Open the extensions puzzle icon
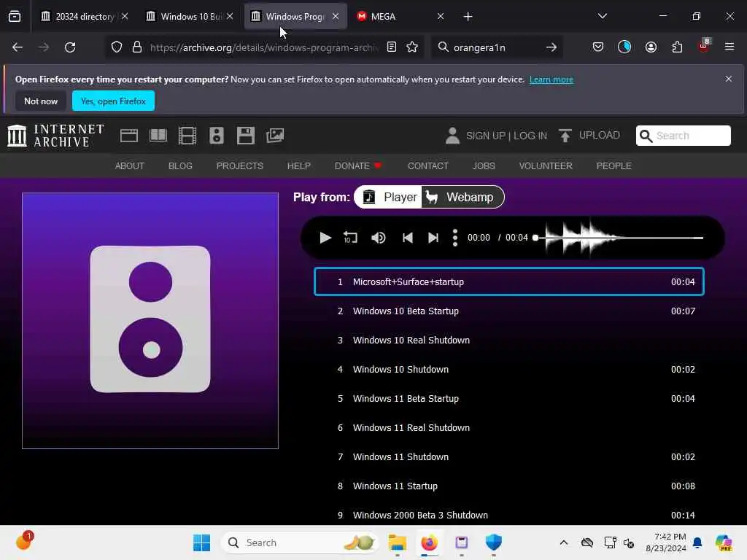Viewport: 747px width, 560px height. 677,47
